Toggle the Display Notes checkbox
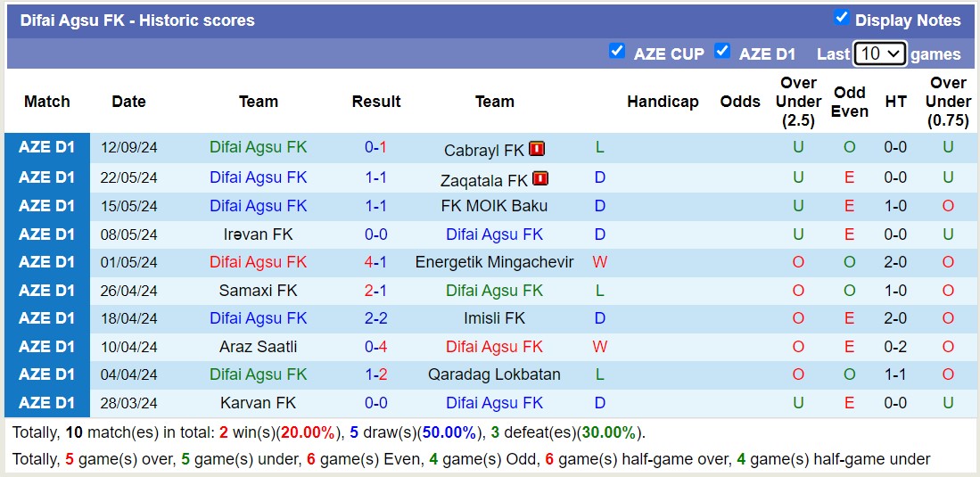This screenshot has height=477, width=980. coord(841,18)
